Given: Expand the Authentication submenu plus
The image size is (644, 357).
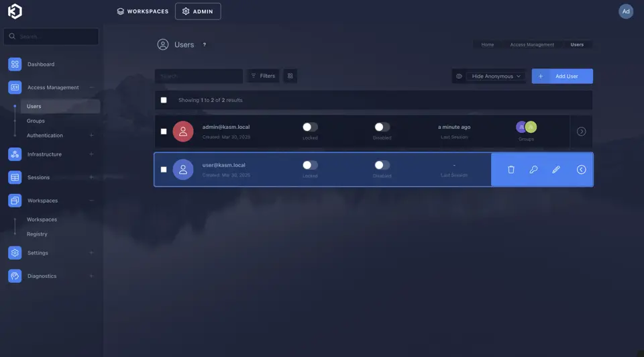Looking at the screenshot, I should tap(91, 136).
